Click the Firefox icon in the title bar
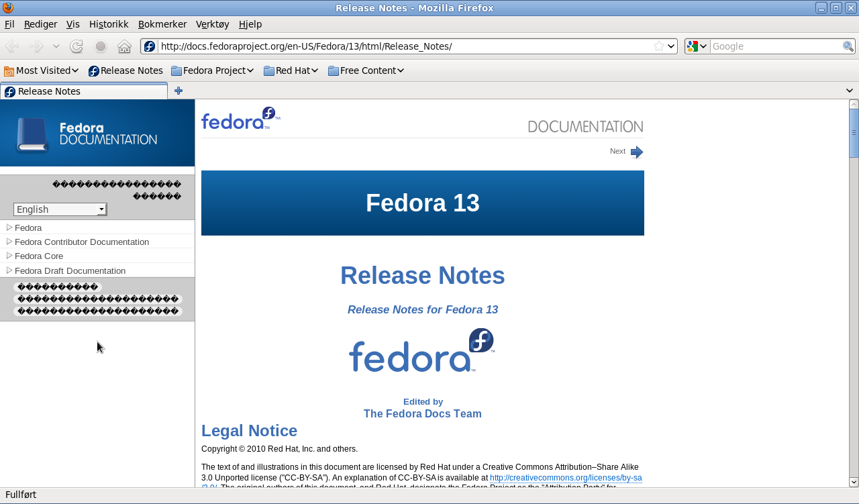859x504 pixels. (7, 8)
